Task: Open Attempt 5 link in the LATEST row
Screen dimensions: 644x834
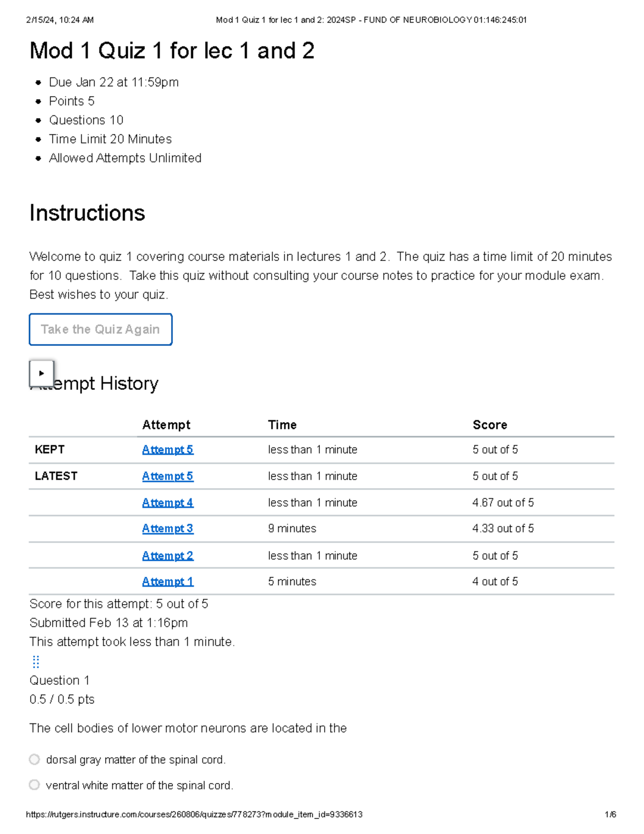Action: [167, 476]
